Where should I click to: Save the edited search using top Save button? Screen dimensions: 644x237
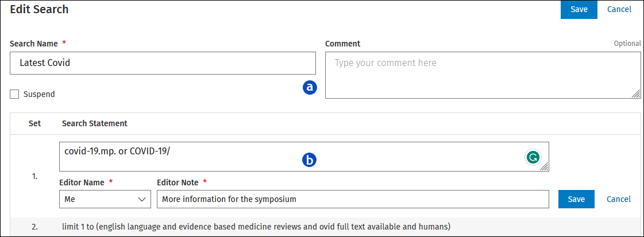tap(579, 9)
